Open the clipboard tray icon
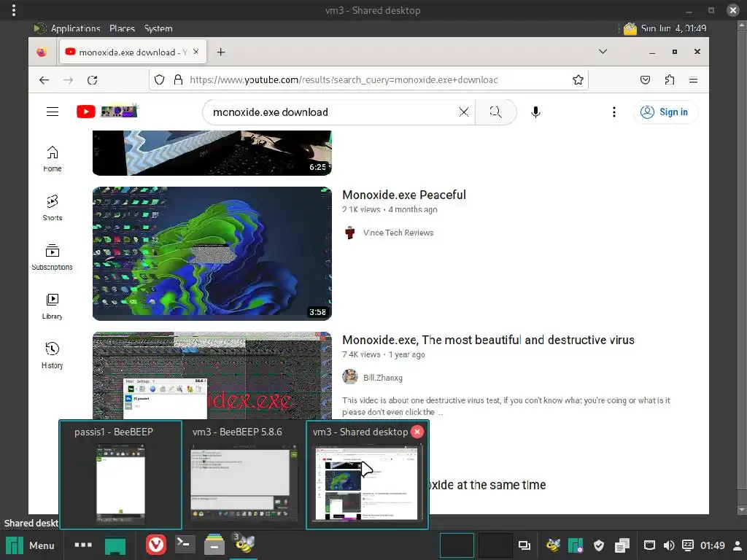The width and height of the screenshot is (747, 560). coord(622,545)
